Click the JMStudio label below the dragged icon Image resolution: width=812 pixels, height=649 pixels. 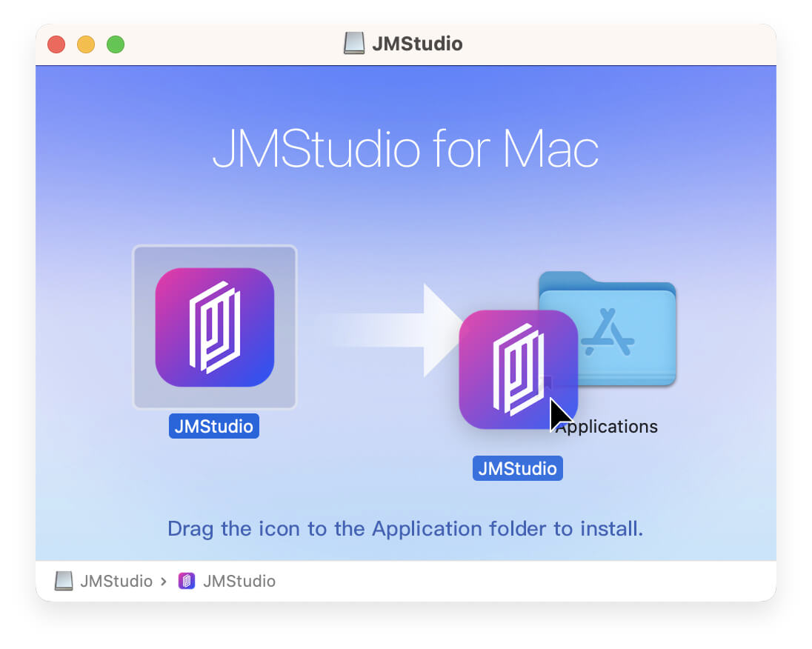(x=517, y=468)
